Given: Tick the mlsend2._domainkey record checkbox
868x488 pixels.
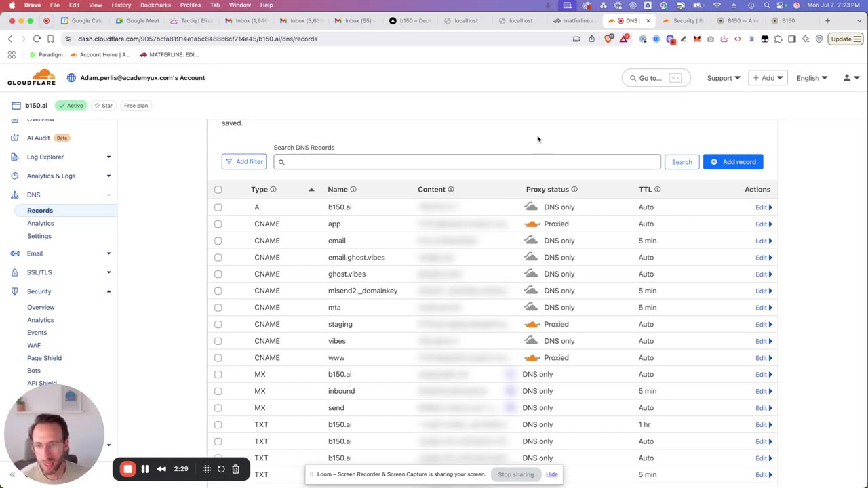Looking at the screenshot, I should click(x=218, y=291).
